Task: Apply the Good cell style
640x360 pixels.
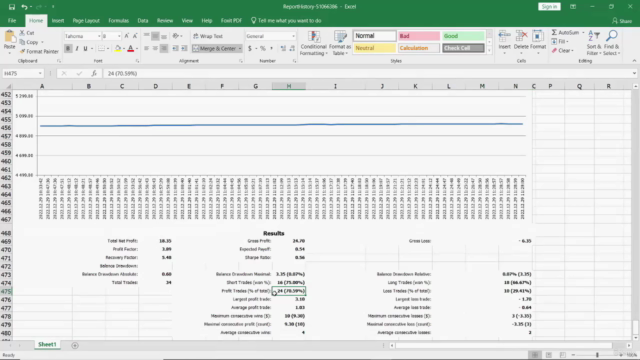Action: 463,36
